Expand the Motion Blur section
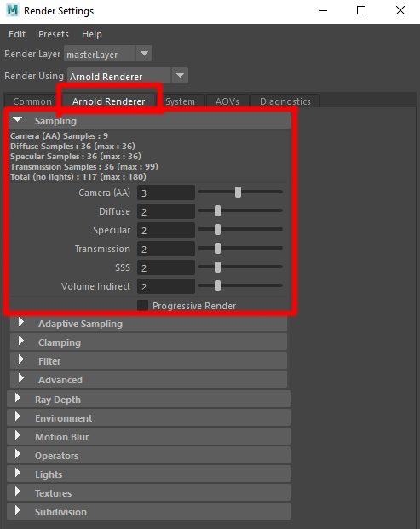 pyautogui.click(x=18, y=435)
